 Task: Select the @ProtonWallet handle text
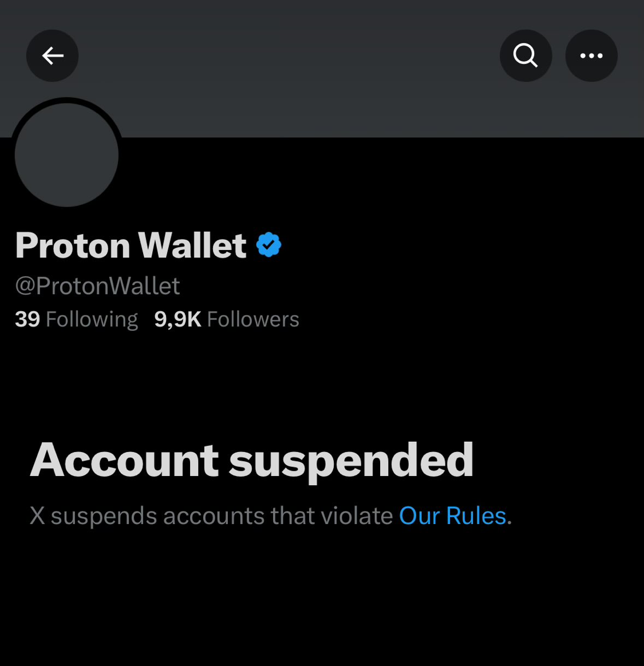tap(97, 286)
